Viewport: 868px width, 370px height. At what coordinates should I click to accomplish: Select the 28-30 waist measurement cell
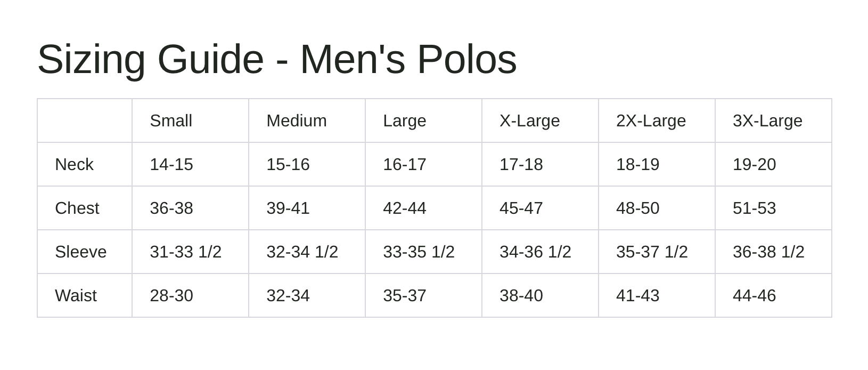(x=171, y=296)
